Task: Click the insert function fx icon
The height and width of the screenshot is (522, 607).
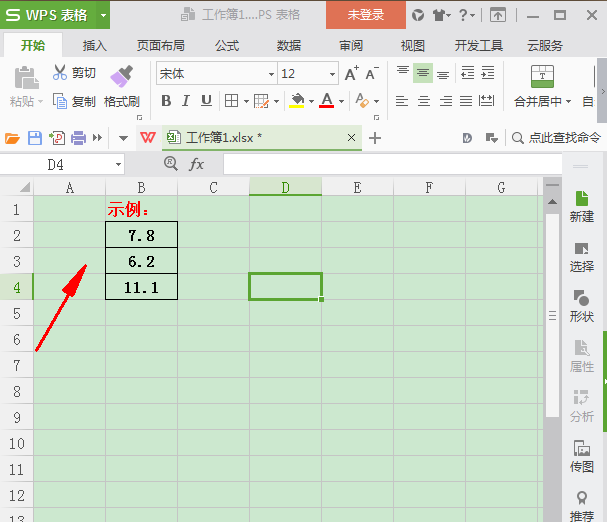Action: [x=197, y=164]
